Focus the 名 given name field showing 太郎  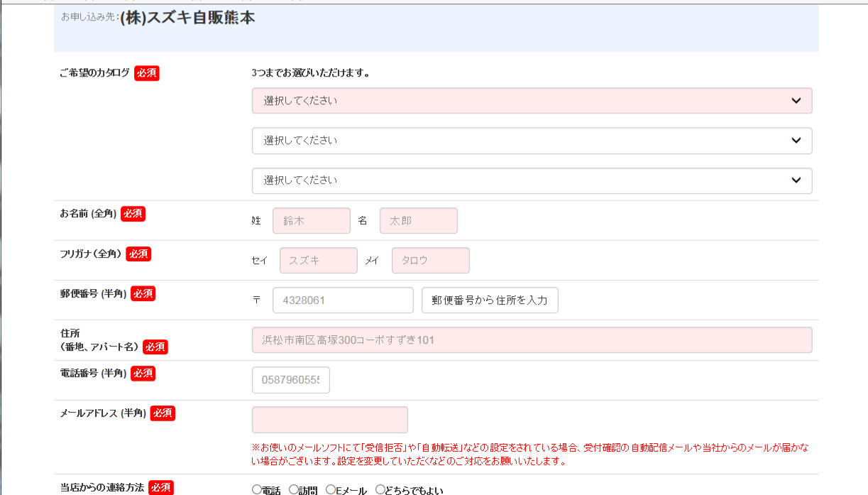click(x=419, y=221)
